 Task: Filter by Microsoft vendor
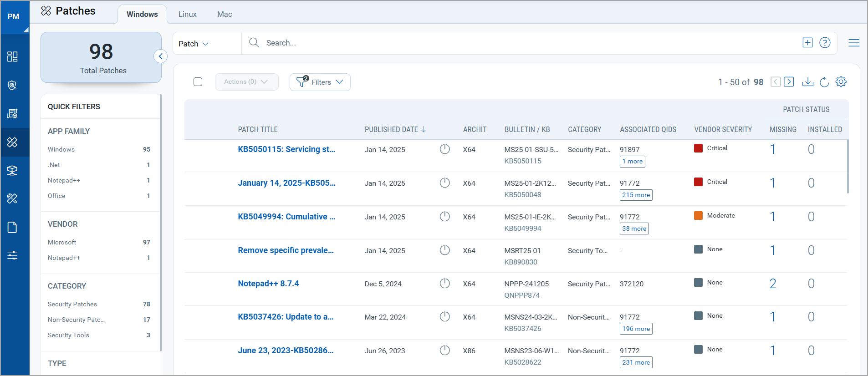(x=62, y=242)
